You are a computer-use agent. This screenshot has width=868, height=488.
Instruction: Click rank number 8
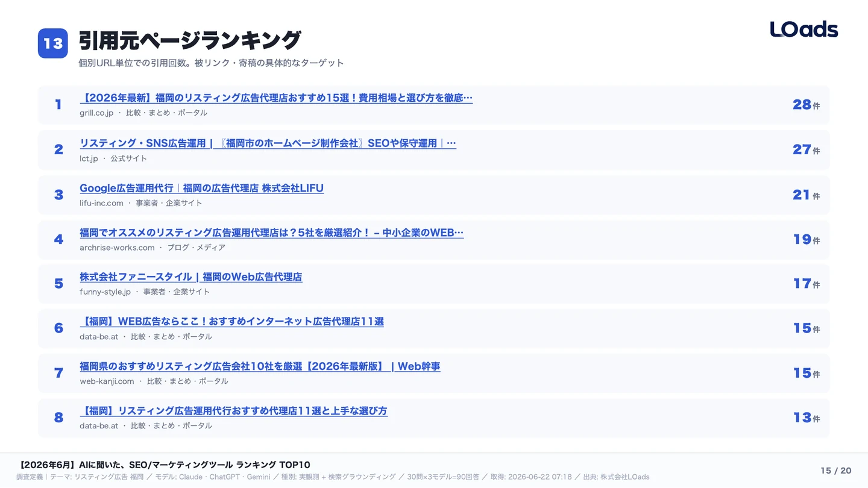point(58,418)
